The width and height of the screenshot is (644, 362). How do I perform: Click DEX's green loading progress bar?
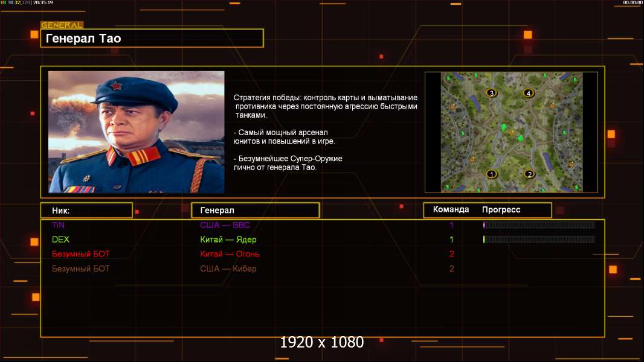coord(539,240)
